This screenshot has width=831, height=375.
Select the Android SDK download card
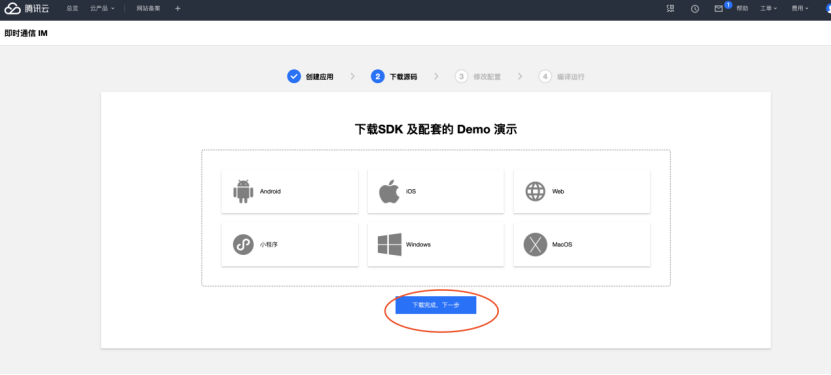(290, 191)
